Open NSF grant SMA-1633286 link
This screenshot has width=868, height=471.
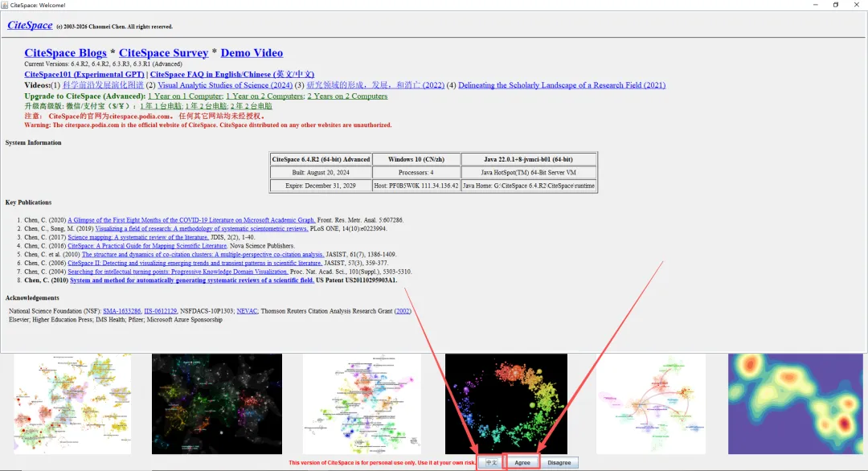coord(122,311)
